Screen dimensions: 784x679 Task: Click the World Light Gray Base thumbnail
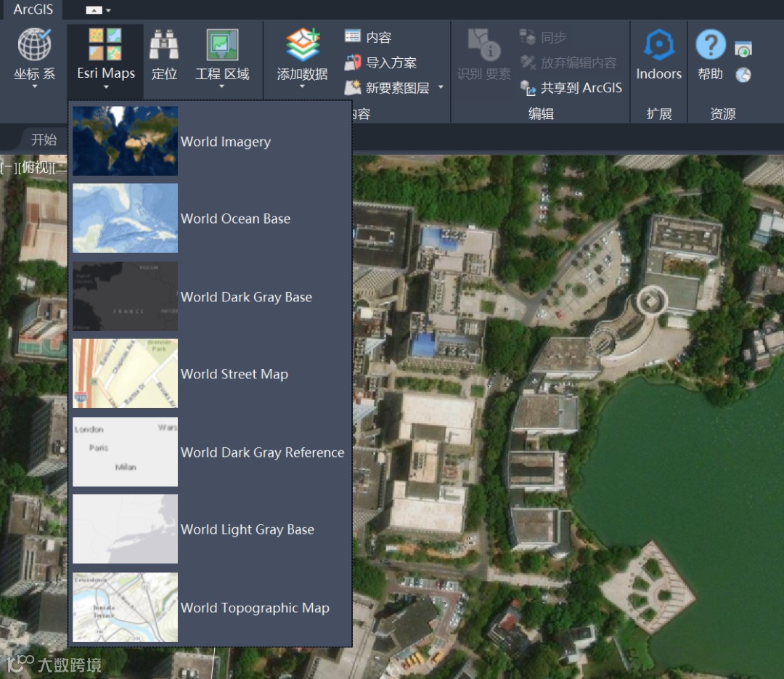(125, 529)
